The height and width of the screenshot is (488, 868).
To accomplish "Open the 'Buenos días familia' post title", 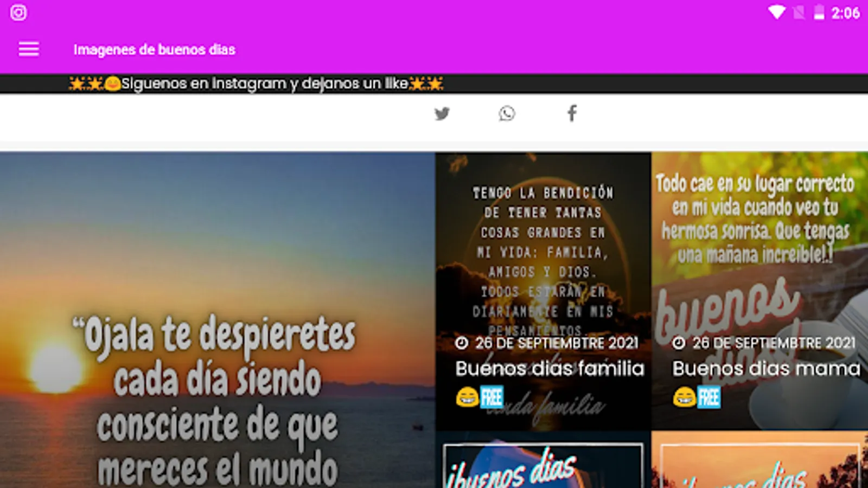I will 550,369.
